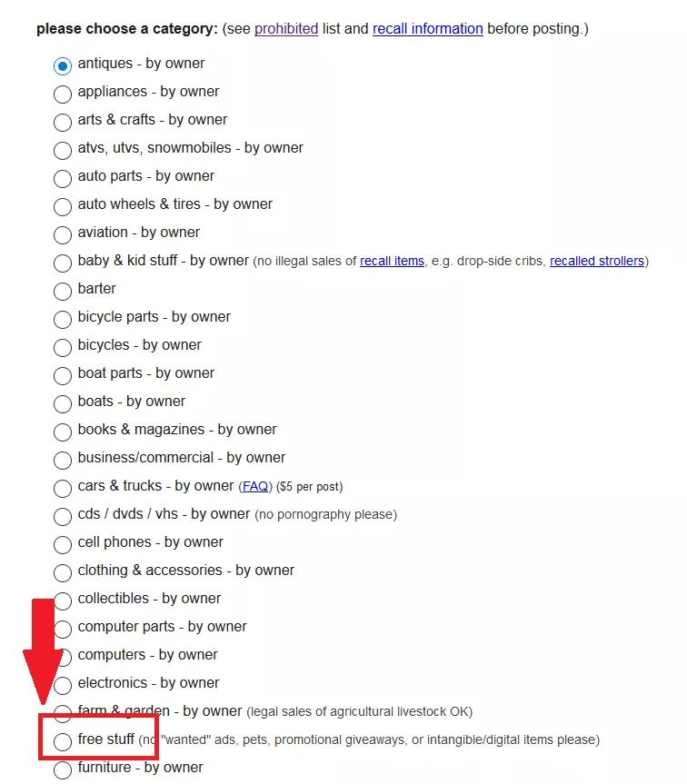Open the prohibited list link

click(x=286, y=29)
